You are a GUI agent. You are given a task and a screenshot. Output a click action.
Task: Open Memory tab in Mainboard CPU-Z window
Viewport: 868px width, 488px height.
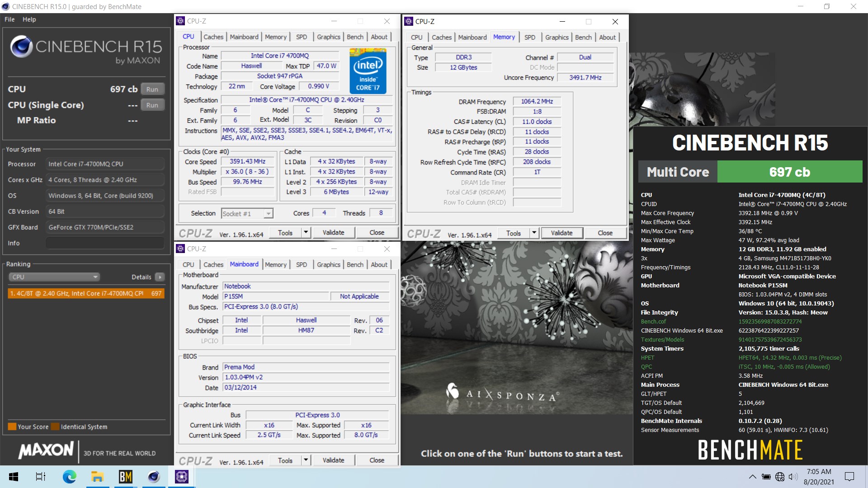276,264
